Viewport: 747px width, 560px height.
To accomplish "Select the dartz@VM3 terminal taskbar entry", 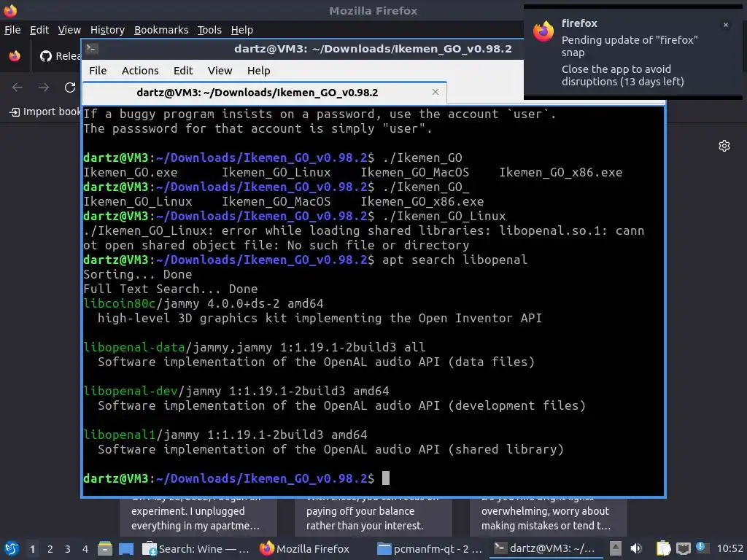I will point(546,548).
